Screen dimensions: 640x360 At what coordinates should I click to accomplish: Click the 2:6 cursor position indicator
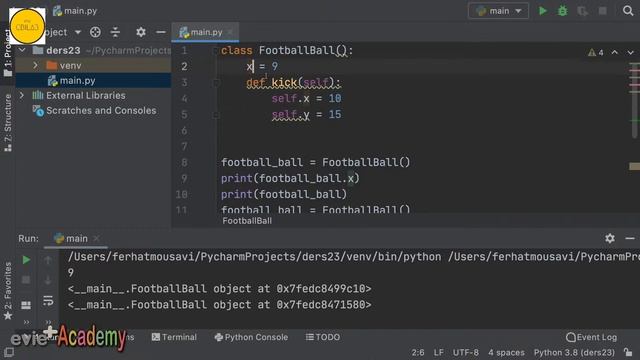coord(418,352)
